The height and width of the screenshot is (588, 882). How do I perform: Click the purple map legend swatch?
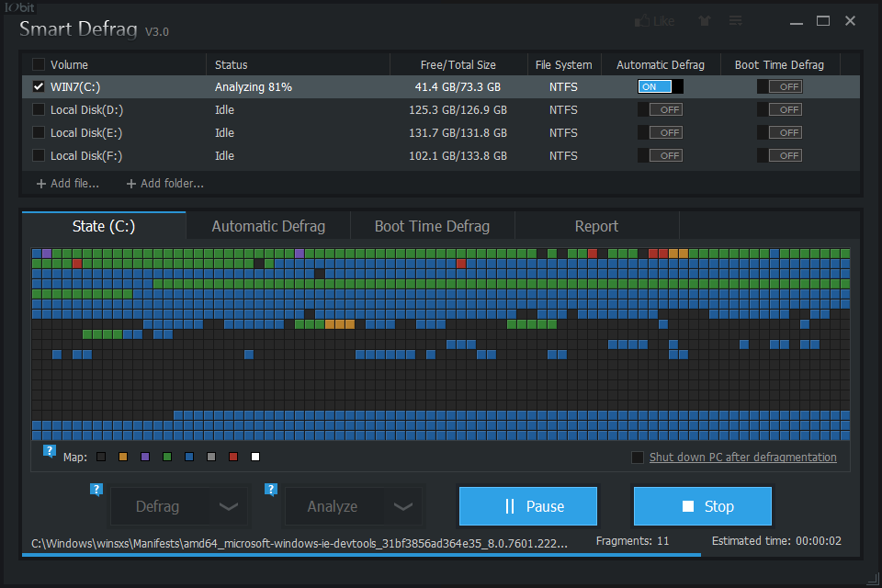[145, 457]
